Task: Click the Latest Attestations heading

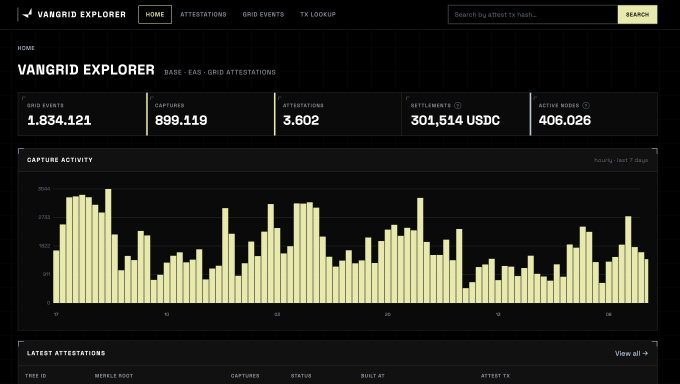Action: click(66, 353)
